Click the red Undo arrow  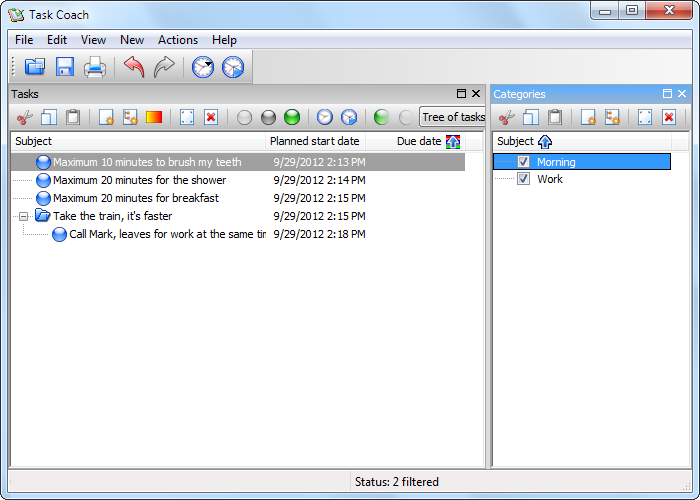click(x=134, y=67)
